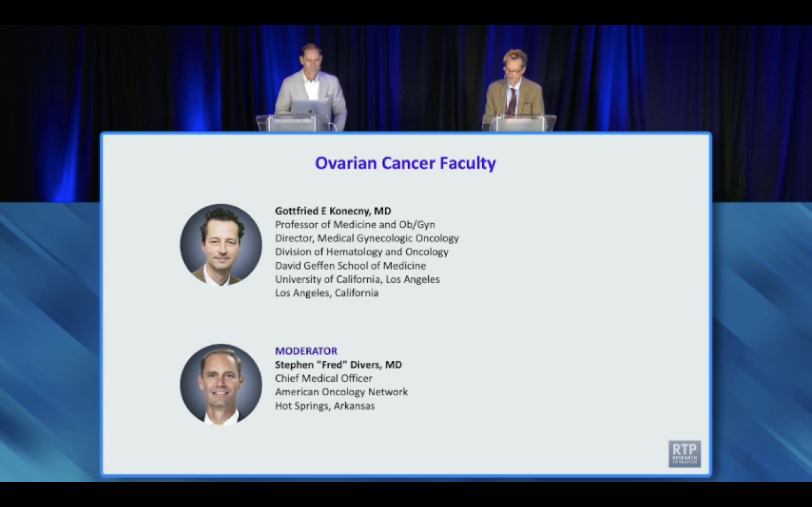The width and height of the screenshot is (812, 507).
Task: Click the text "David Geffen School of Medicine"
Action: click(x=350, y=266)
